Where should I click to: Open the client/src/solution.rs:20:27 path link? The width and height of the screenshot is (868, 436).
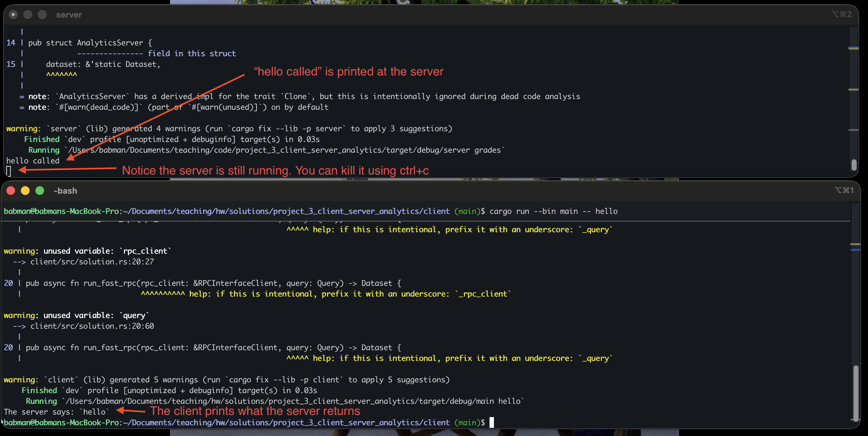coord(92,262)
